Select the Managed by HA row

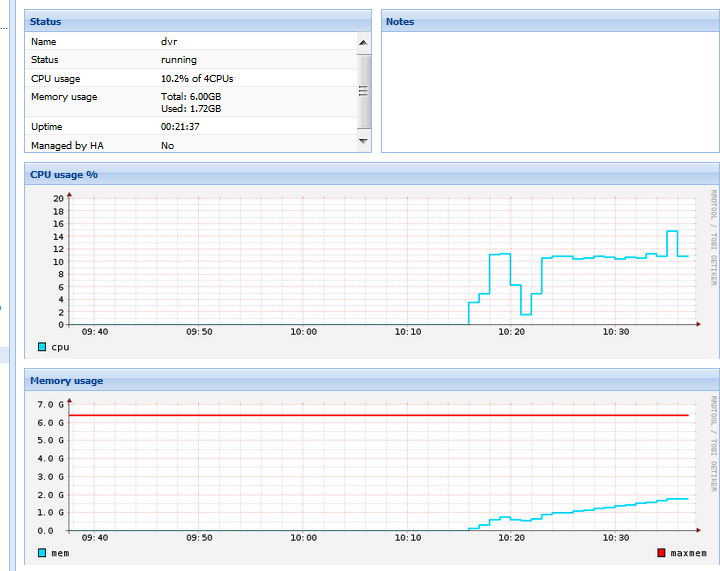[191, 146]
